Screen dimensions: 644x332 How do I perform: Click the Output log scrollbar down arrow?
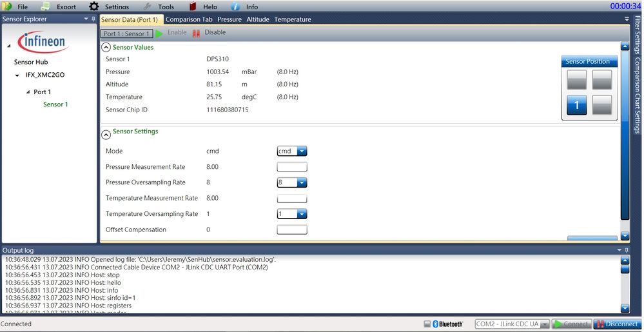[625, 308]
